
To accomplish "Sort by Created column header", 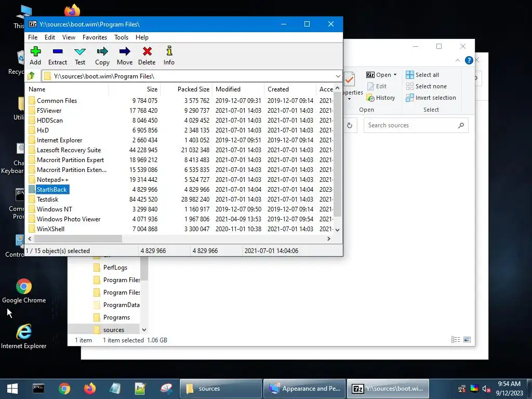I will [x=290, y=89].
